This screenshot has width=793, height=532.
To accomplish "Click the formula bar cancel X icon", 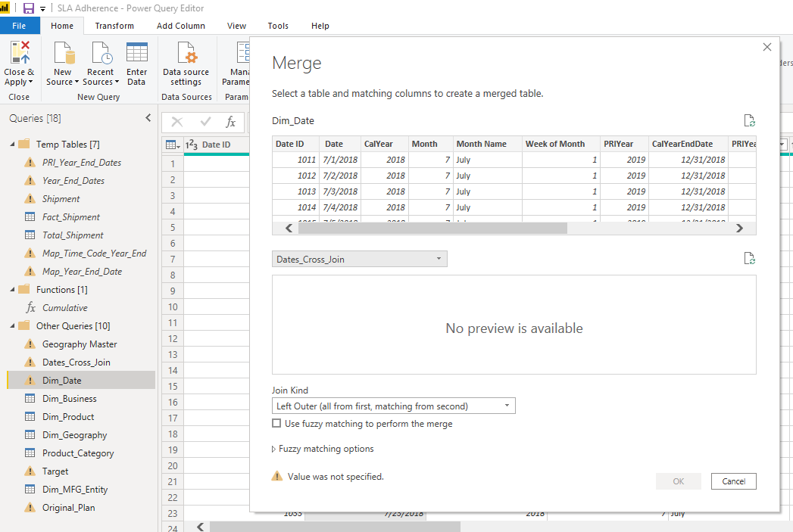I will click(x=177, y=122).
